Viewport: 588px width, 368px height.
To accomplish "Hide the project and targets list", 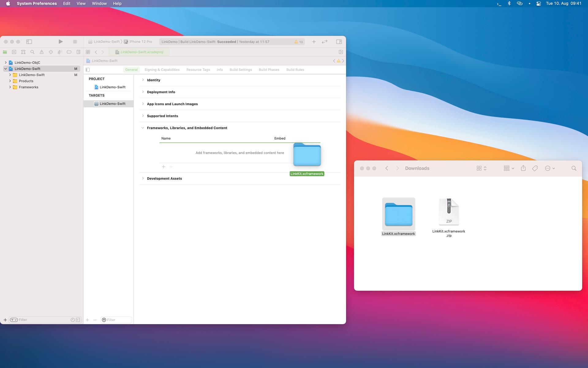I will pos(88,70).
